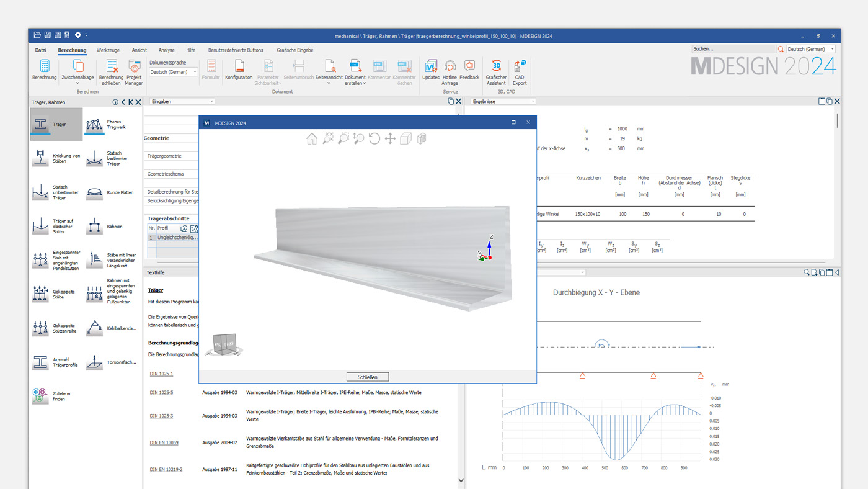
Task: Open the DIN 1025-1 link
Action: [x=161, y=374]
